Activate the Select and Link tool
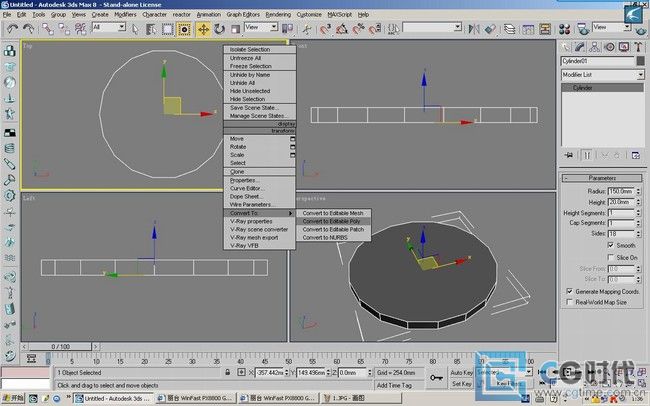The image size is (650, 406). 48,29
